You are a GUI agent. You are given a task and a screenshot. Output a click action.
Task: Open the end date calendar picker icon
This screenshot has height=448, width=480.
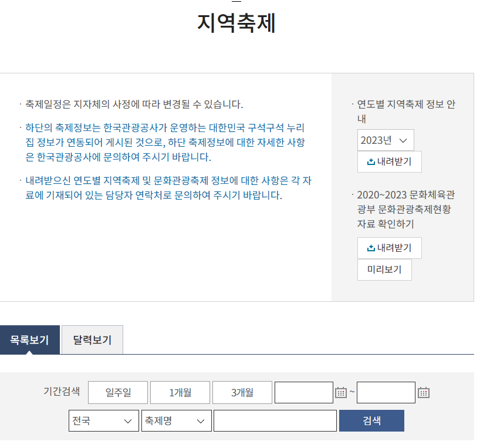424,392
